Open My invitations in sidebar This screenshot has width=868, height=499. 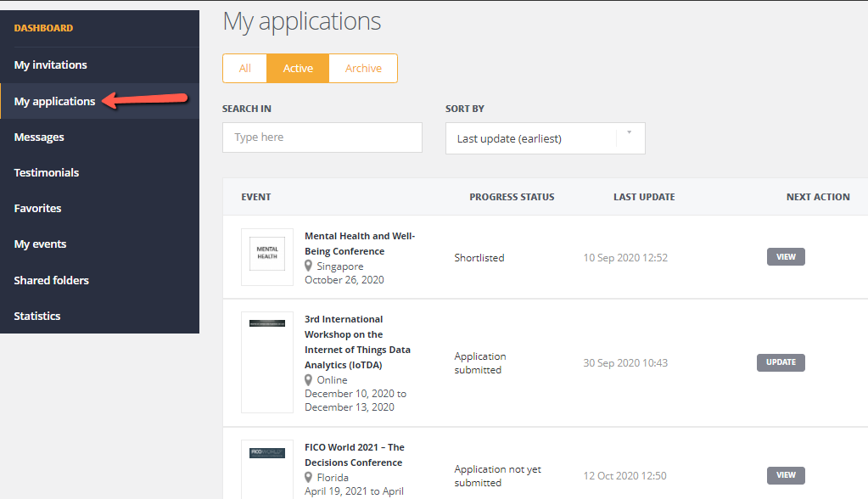(x=50, y=64)
